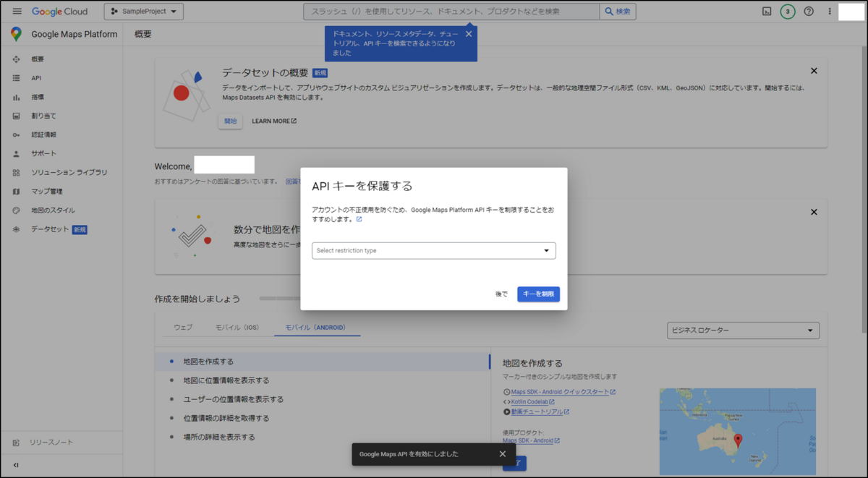868x478 pixels.
Task: Switch to the ウェブ tab
Action: (x=183, y=328)
